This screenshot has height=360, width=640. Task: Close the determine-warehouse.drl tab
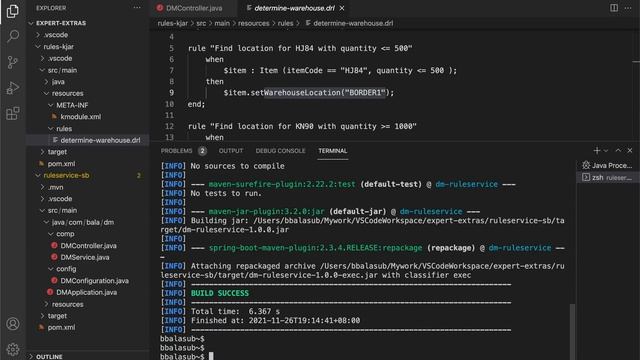pos(342,8)
